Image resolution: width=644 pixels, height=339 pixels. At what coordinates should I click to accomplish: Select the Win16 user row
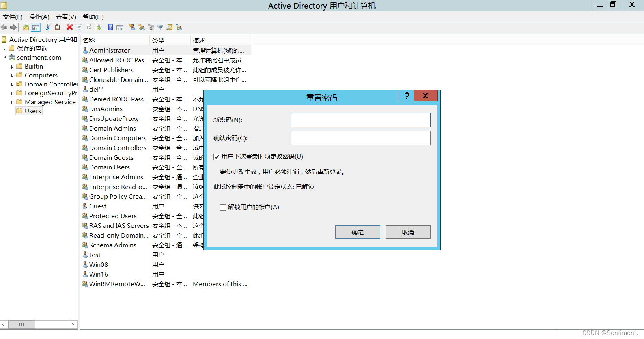166,274
